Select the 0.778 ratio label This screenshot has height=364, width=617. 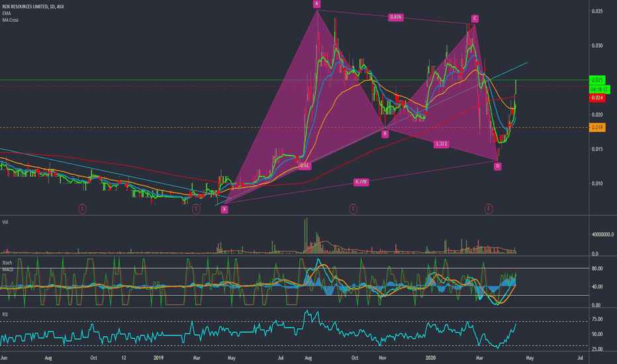[x=361, y=182]
